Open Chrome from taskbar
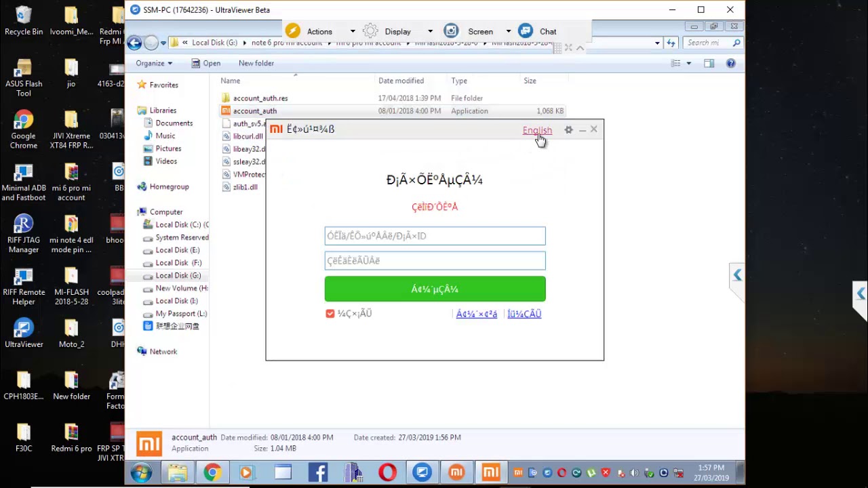 tap(212, 472)
